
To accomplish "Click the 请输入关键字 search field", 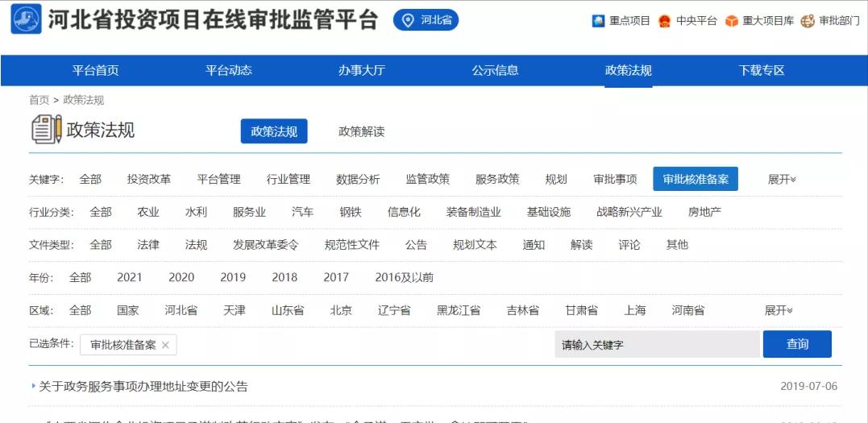I will pyautogui.click(x=657, y=344).
